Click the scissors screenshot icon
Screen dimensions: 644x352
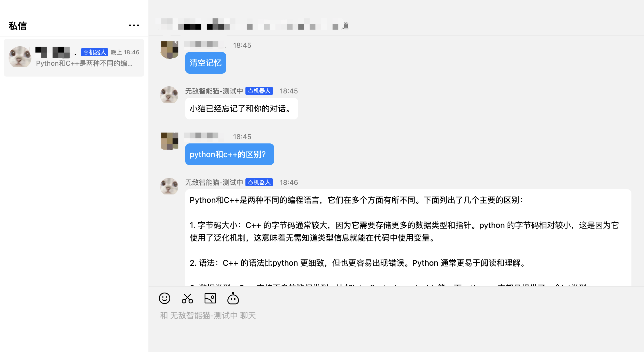pos(187,298)
